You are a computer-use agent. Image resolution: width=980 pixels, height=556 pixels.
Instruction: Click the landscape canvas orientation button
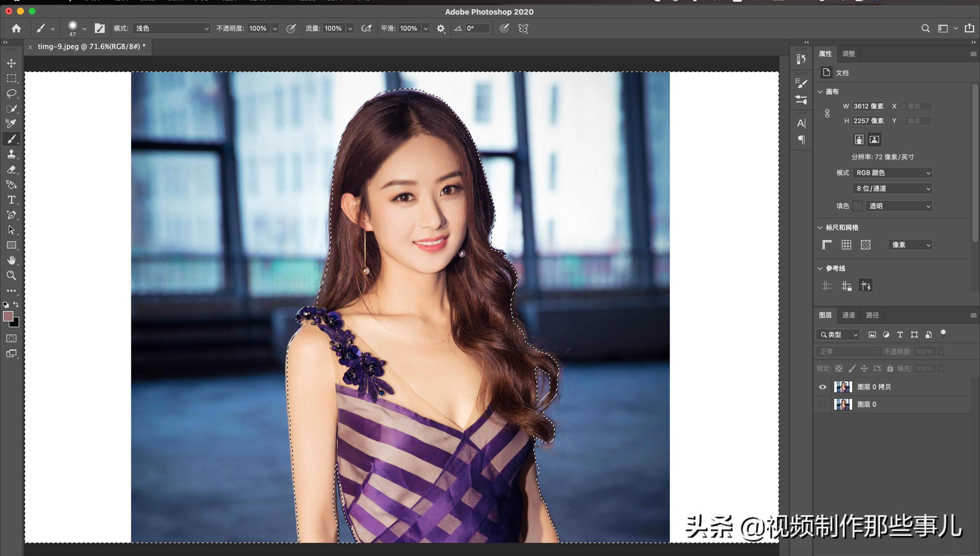[x=874, y=139]
